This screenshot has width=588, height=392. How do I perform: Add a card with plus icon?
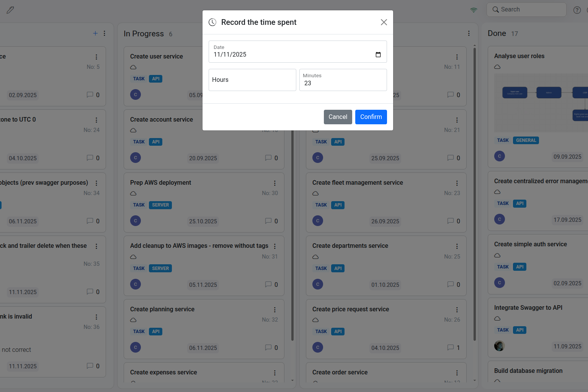click(x=95, y=33)
